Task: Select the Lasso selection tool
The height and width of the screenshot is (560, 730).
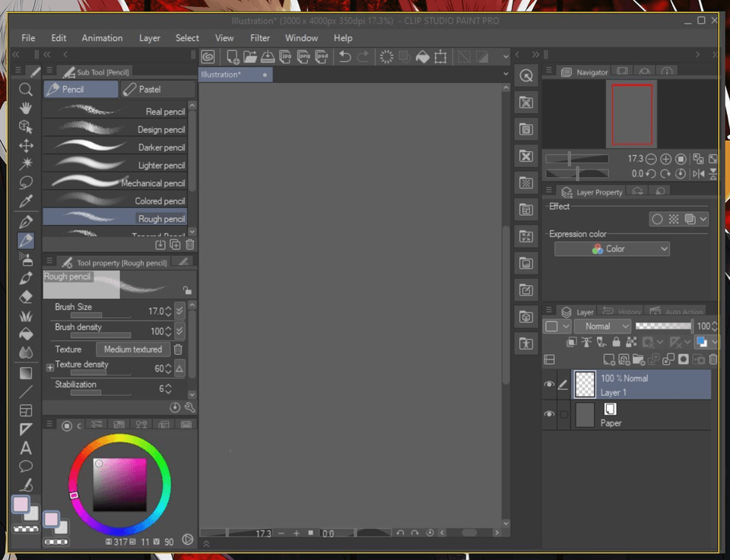Action: click(26, 183)
